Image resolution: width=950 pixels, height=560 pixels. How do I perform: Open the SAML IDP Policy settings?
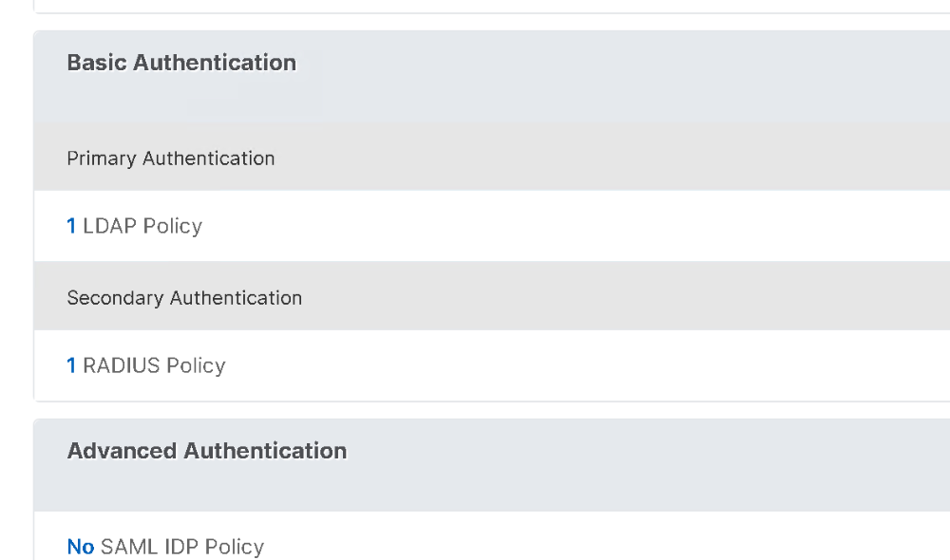pyautogui.click(x=182, y=547)
